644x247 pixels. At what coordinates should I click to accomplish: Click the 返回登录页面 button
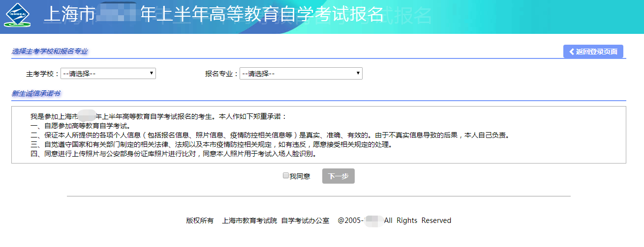(x=593, y=52)
